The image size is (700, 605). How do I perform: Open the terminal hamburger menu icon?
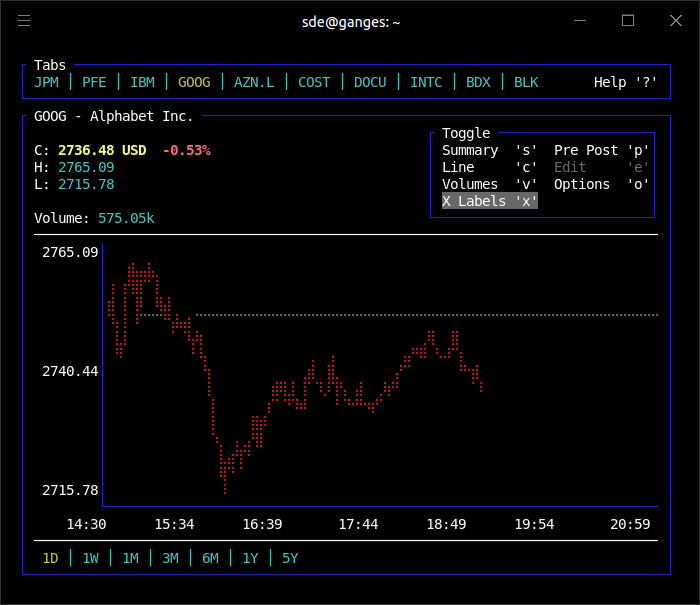pos(24,21)
